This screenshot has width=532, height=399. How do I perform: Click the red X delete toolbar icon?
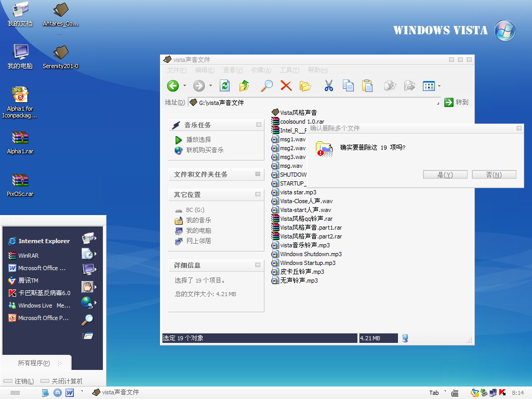point(286,86)
